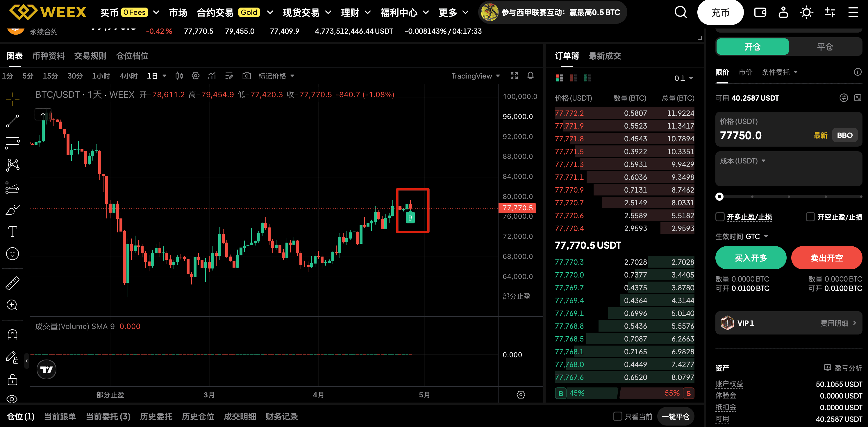Click the 充币 deposit button
868x427 pixels.
(x=720, y=13)
